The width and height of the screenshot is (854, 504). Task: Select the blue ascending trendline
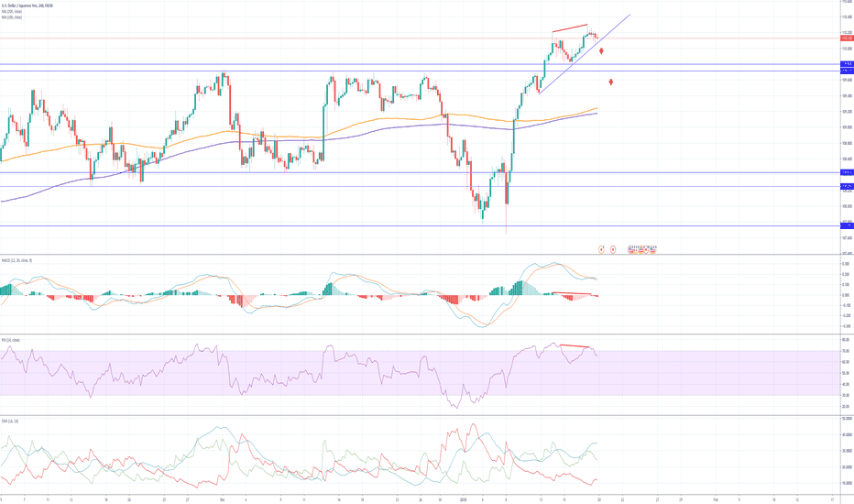(x=586, y=50)
